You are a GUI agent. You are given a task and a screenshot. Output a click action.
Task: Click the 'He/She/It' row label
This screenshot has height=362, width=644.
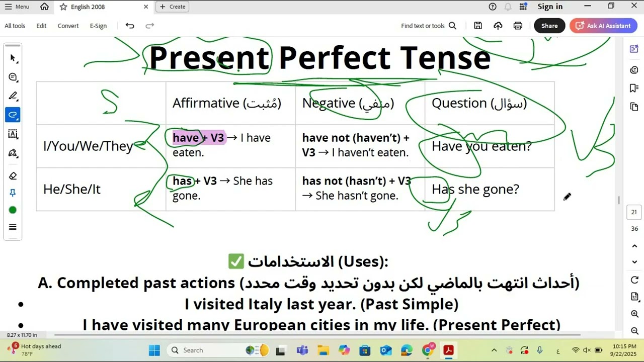(72, 189)
